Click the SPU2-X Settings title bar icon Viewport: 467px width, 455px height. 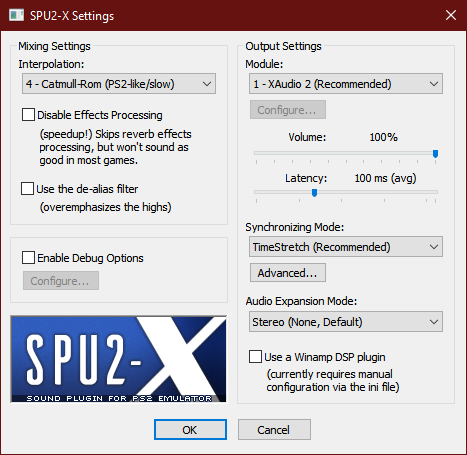click(16, 15)
